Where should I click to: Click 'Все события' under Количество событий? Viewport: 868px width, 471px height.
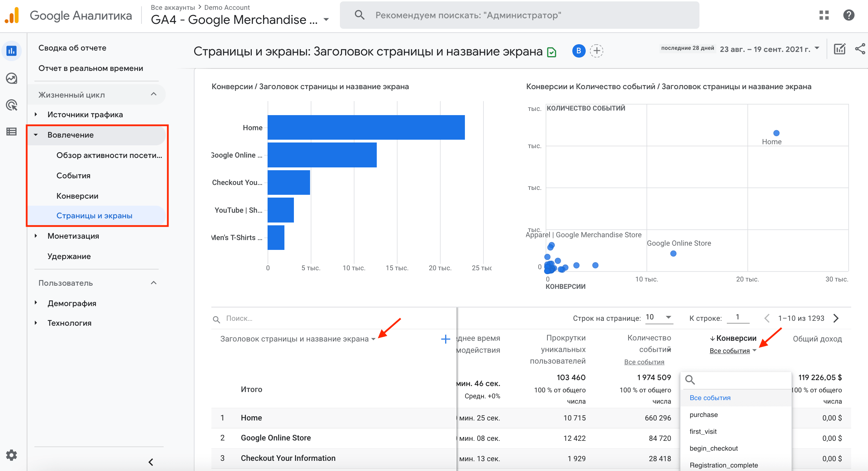(644, 362)
